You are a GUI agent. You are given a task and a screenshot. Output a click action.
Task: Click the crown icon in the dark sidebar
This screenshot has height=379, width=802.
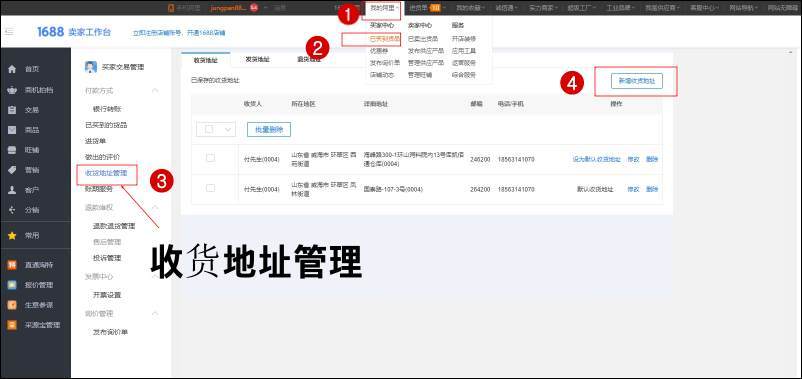[12, 90]
